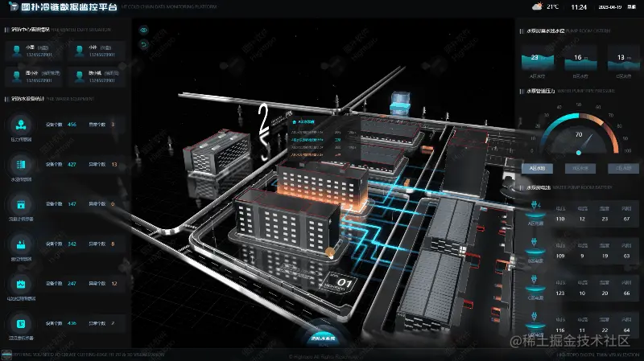Click the 消防水系统 button at the scene bottom
644x361 pixels.
pos(323,338)
